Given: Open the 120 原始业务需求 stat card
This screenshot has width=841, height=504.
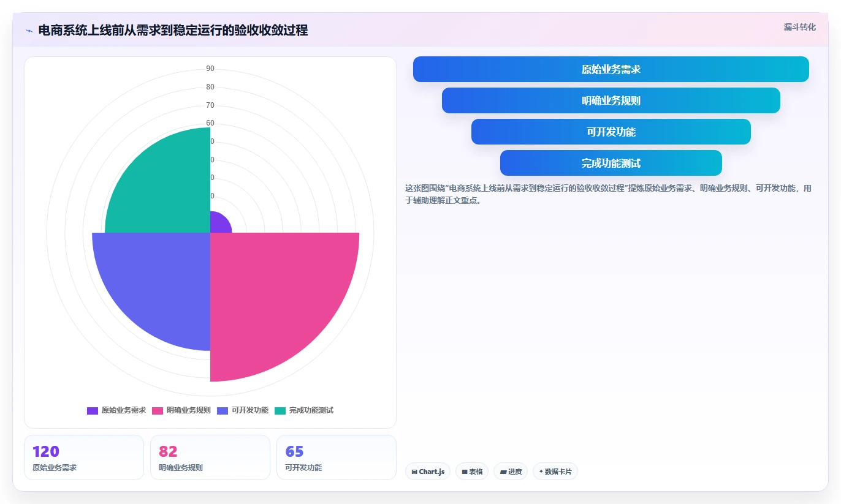Looking at the screenshot, I should pos(84,457).
